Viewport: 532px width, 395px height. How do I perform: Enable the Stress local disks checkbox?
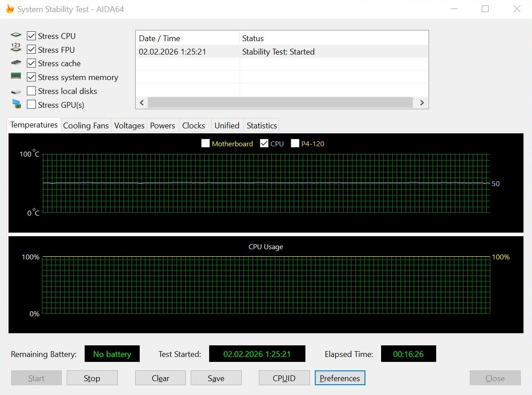31,91
